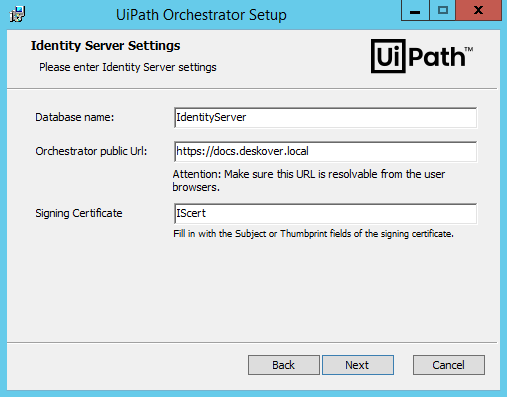
Task: Click the Signing Certificate input field
Action: (325, 213)
